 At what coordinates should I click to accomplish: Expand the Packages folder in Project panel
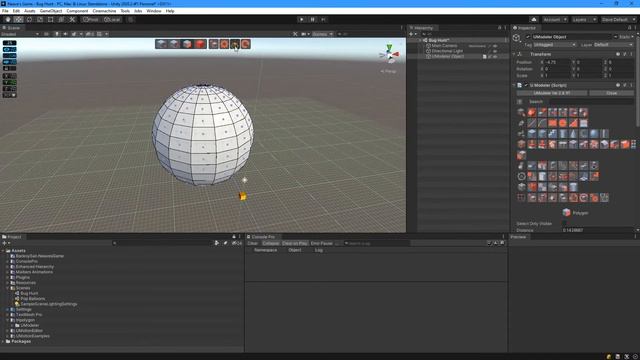coord(3,341)
